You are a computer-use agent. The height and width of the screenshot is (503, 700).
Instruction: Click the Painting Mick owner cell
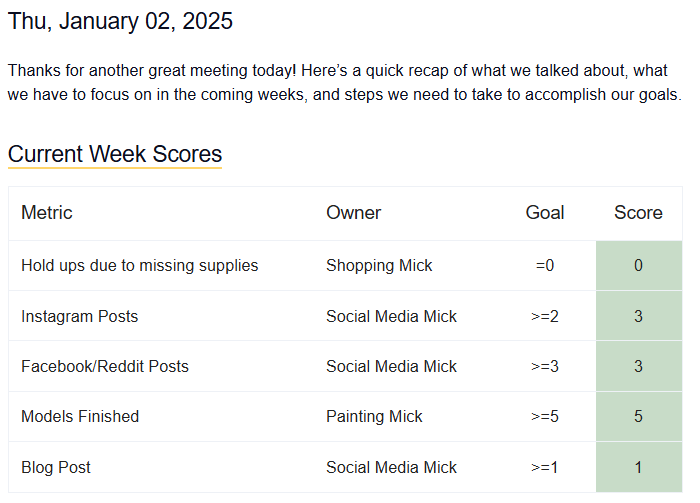(x=374, y=416)
